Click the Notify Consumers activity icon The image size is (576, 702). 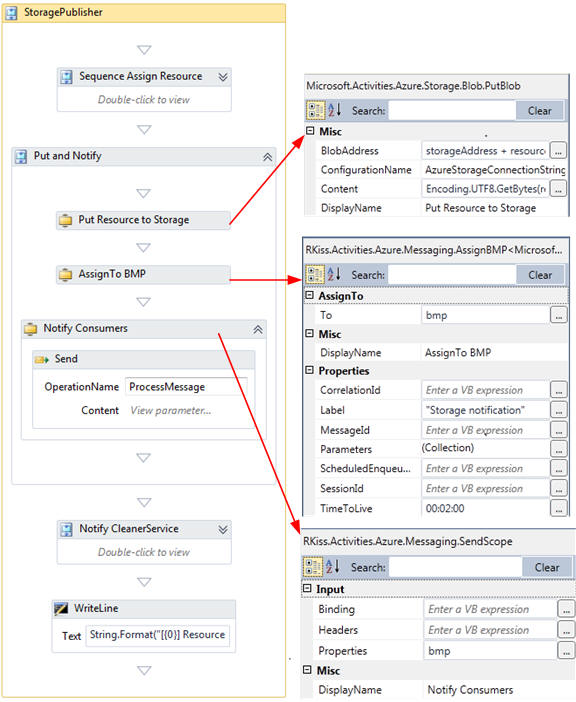click(x=30, y=329)
